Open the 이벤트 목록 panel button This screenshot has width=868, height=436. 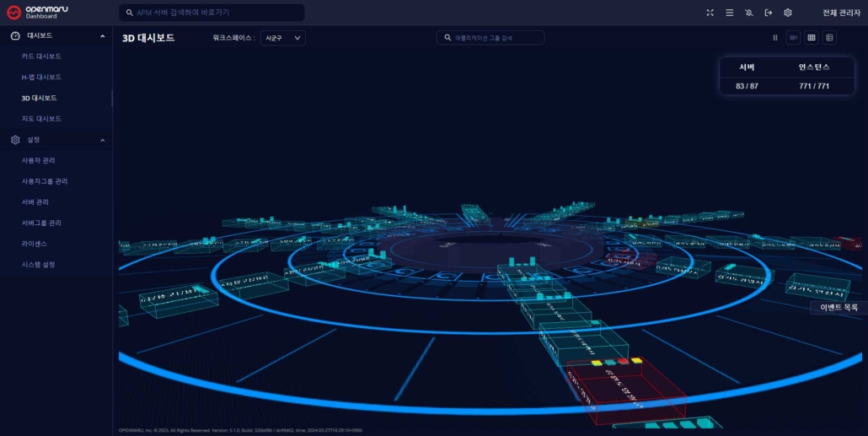(x=839, y=308)
